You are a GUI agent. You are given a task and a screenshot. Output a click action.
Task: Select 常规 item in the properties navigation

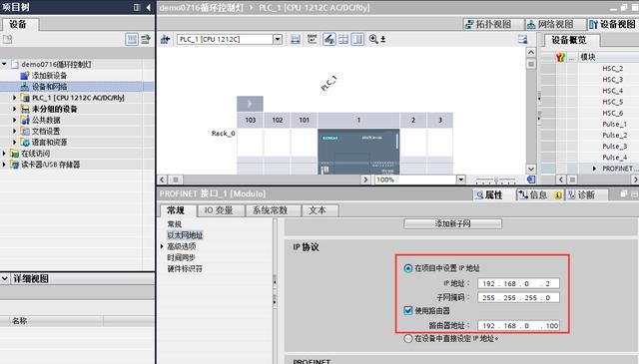(175, 224)
